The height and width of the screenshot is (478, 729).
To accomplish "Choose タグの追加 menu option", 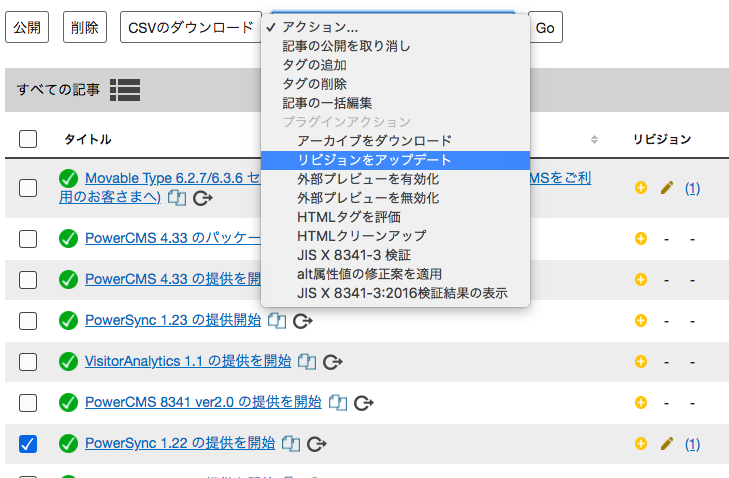I will [395, 65].
